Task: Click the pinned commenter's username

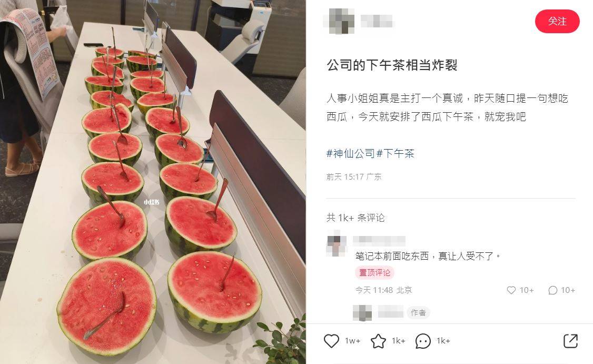Action: 379,241
